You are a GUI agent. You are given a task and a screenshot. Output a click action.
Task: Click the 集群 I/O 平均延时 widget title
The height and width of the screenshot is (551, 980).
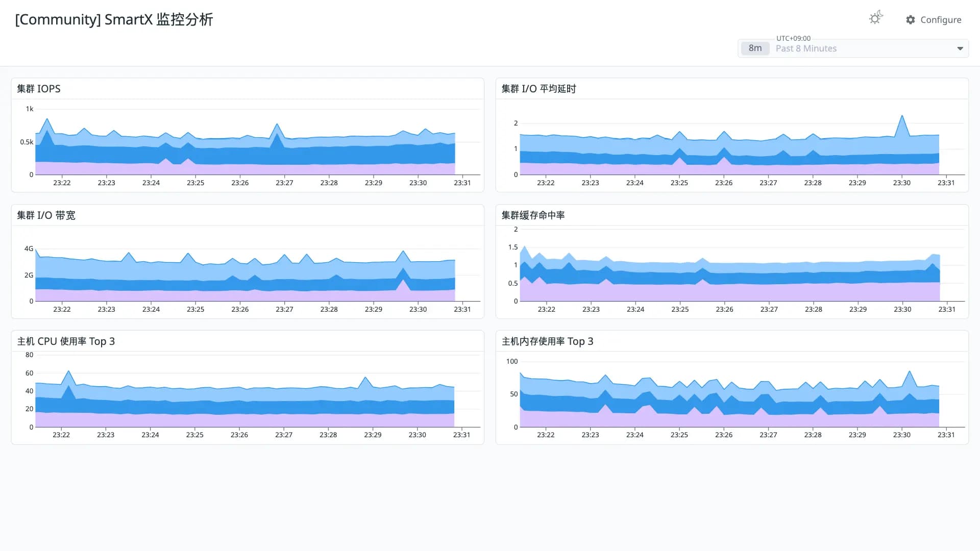point(538,89)
